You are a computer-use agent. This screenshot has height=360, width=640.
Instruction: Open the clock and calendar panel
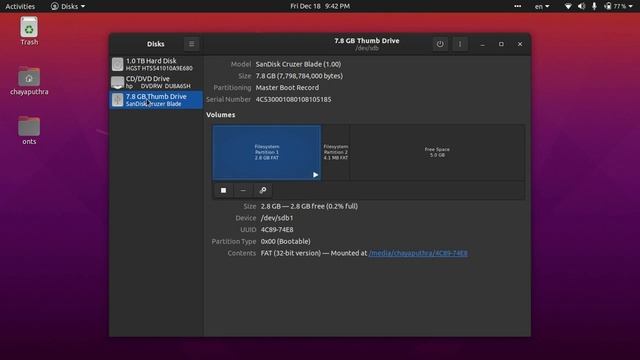[320, 6]
